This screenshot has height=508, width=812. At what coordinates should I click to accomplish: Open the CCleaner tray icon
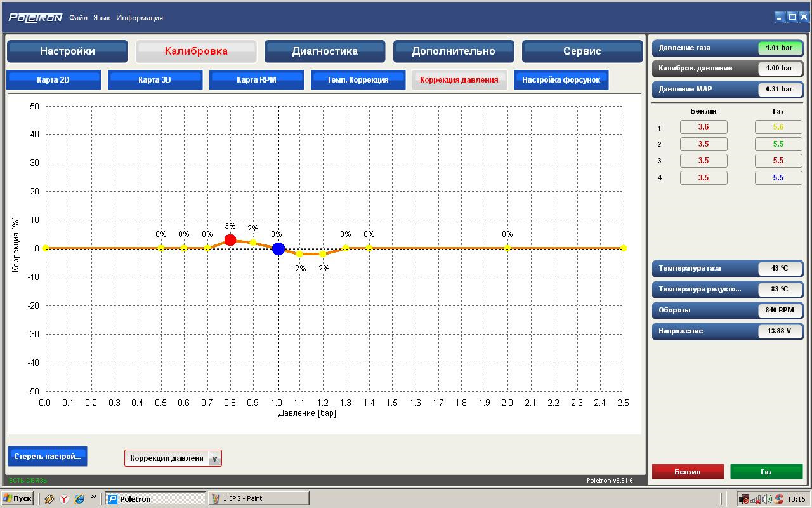coord(779,499)
